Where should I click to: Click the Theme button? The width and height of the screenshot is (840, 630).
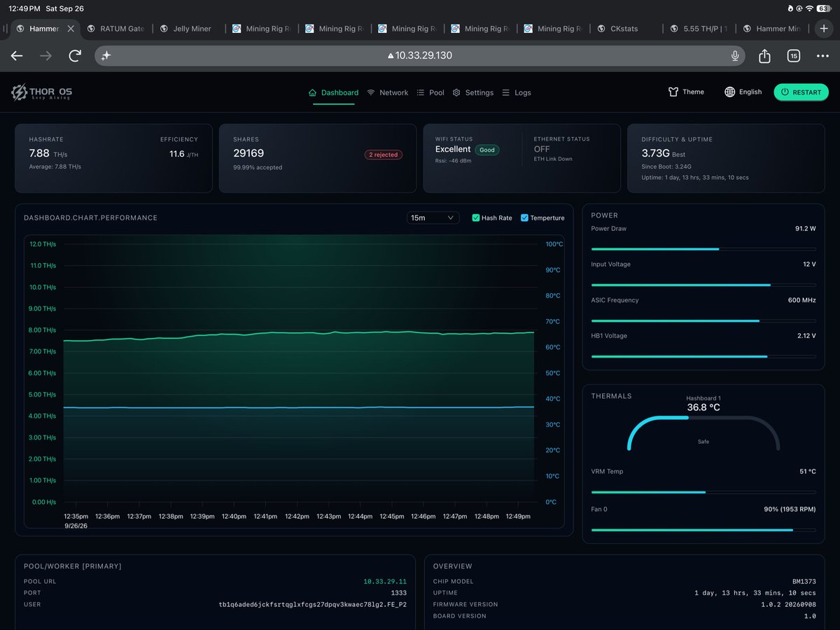(686, 92)
